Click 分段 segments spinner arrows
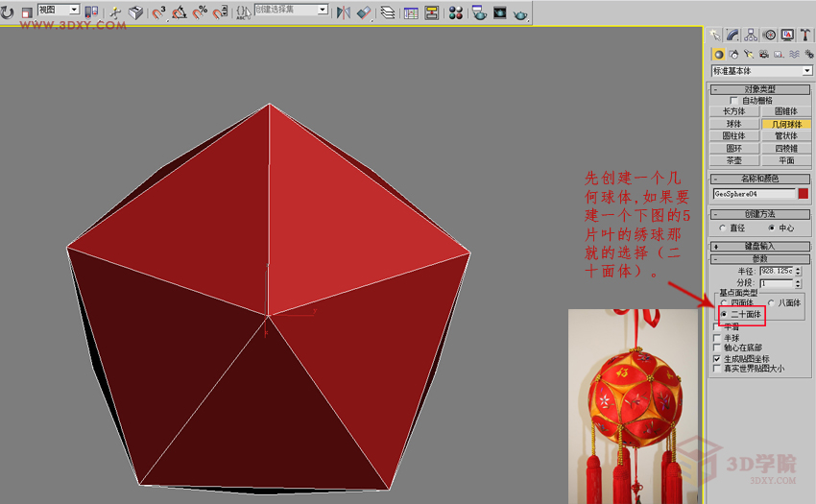Viewport: 816px width, 504px height. [x=799, y=284]
